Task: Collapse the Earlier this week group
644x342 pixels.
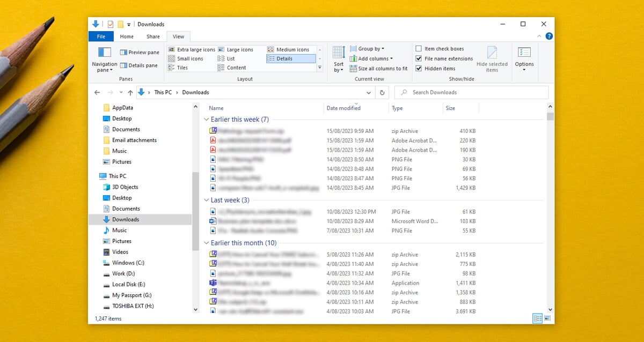Action: [207, 120]
